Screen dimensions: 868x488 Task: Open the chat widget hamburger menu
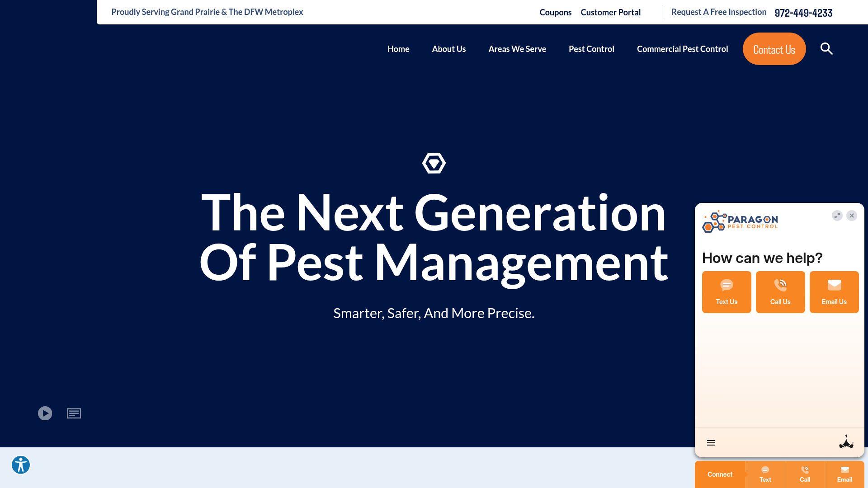(711, 442)
